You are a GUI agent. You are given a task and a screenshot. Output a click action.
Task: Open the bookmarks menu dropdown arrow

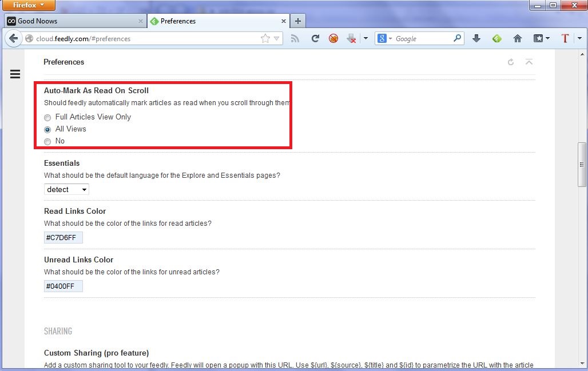point(548,38)
